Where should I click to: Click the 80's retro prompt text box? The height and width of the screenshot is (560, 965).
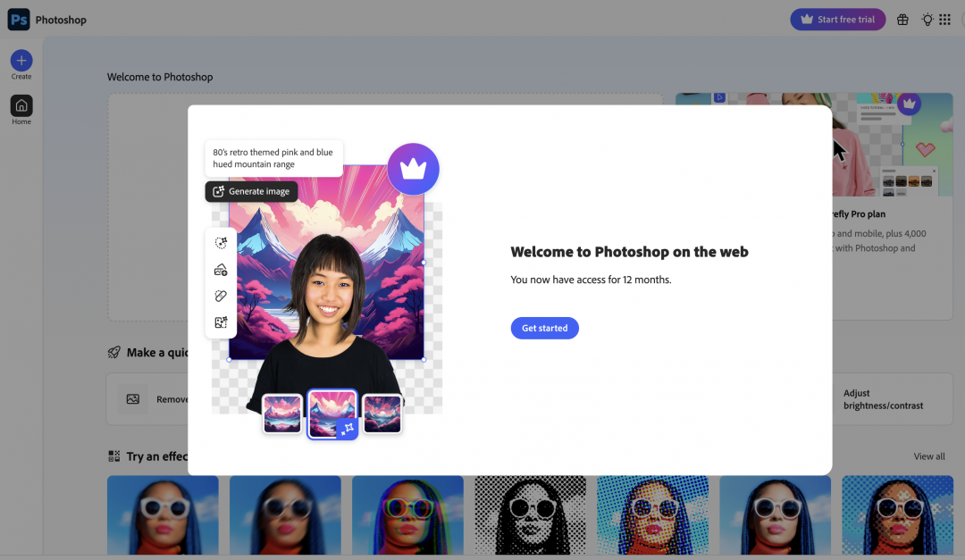273,158
